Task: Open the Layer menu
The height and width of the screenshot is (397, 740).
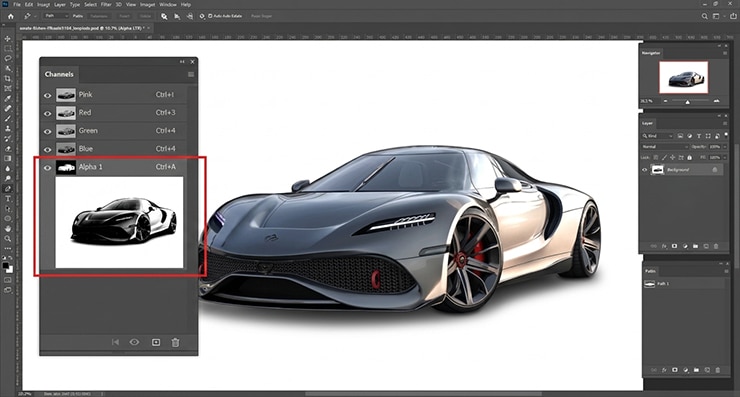Action: (x=60, y=4)
